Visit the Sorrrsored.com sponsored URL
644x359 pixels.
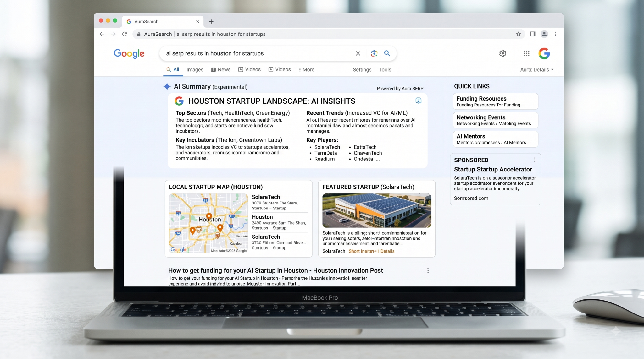471,198
